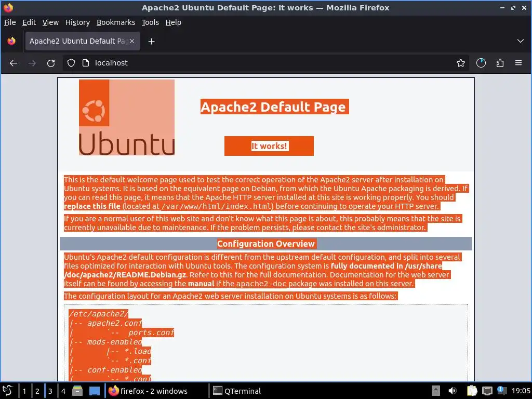
Task: Click the forward navigation arrow
Action: point(32,63)
